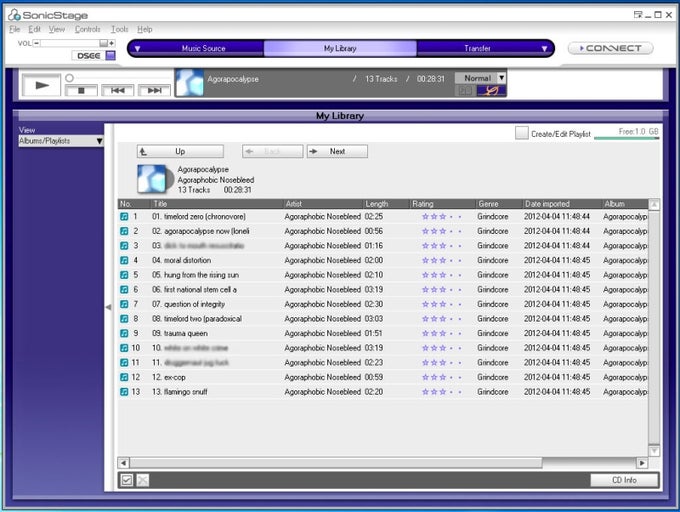
Task: Set star rating for '05. hung from the rising sun'
Action: click(x=441, y=275)
